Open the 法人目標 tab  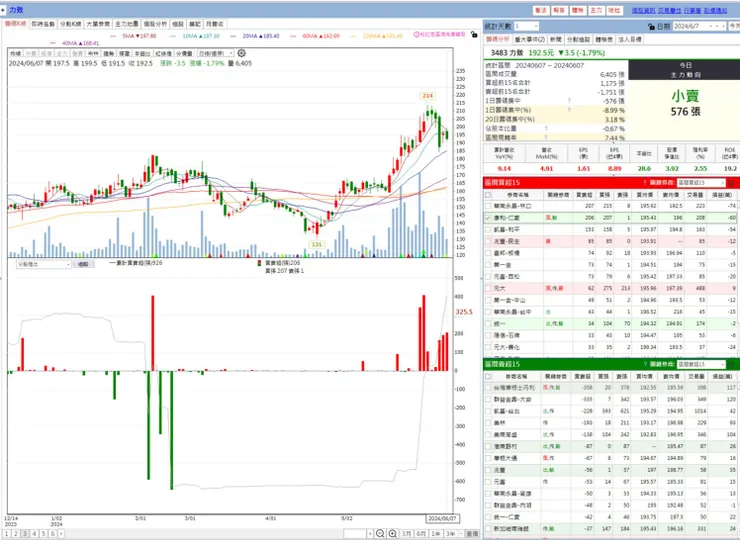[630, 40]
